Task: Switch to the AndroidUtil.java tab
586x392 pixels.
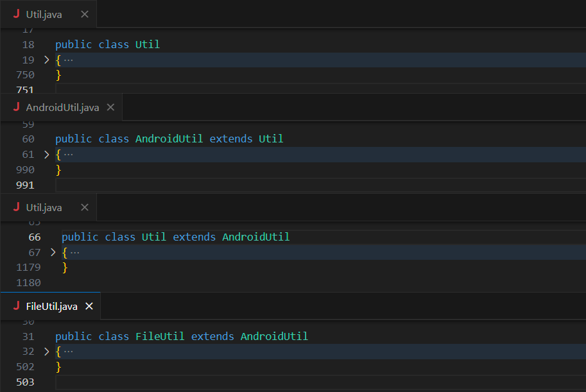Action: 62,107
